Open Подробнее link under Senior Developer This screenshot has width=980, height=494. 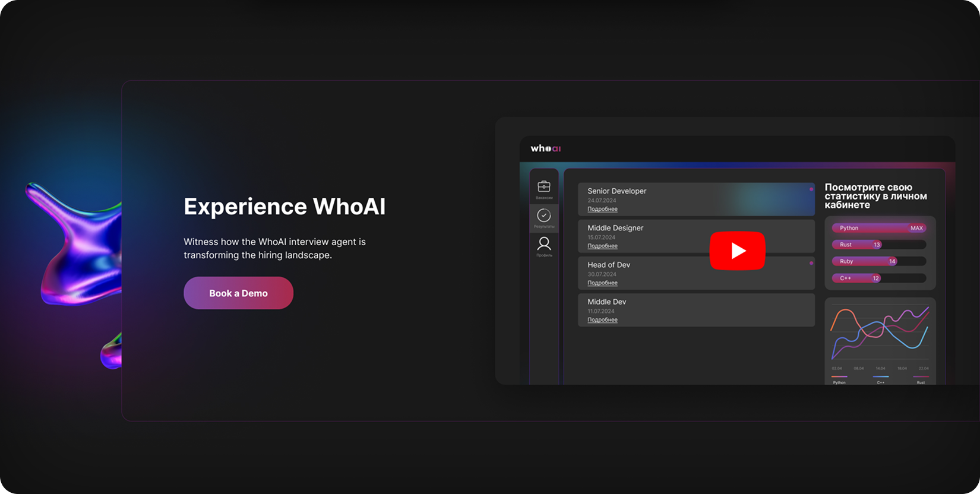tap(602, 209)
